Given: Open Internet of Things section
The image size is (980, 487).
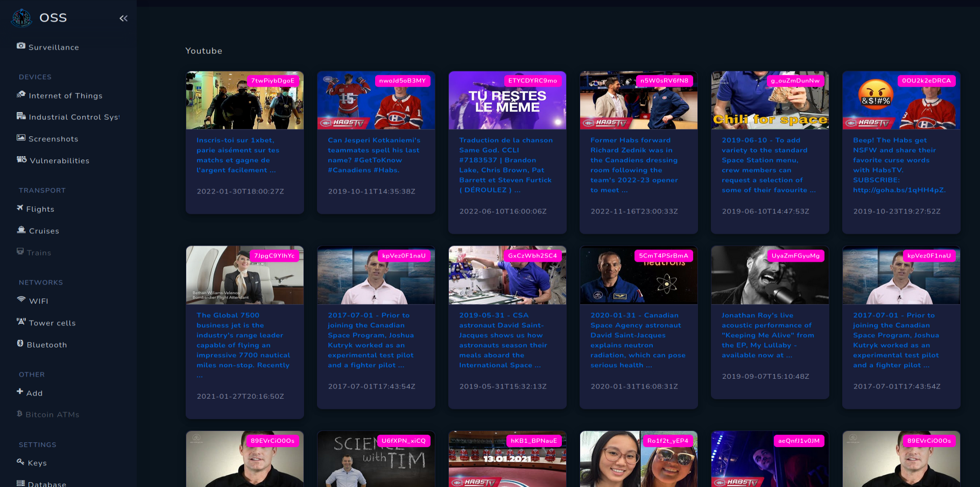Looking at the screenshot, I should coord(66,96).
